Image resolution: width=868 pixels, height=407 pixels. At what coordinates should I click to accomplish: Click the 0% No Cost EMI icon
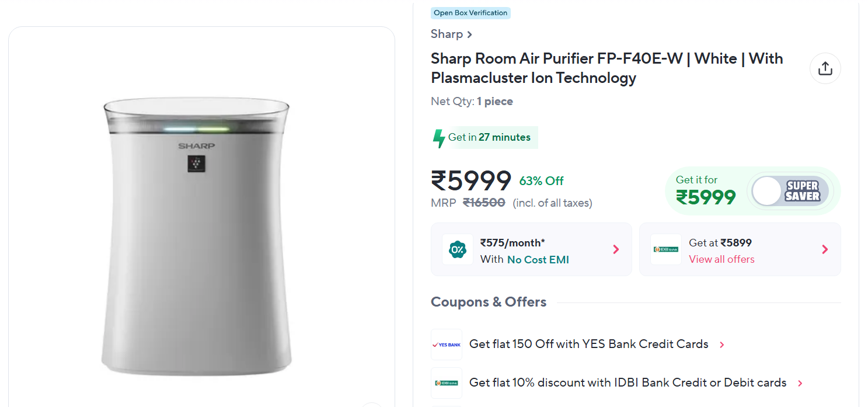(x=458, y=250)
